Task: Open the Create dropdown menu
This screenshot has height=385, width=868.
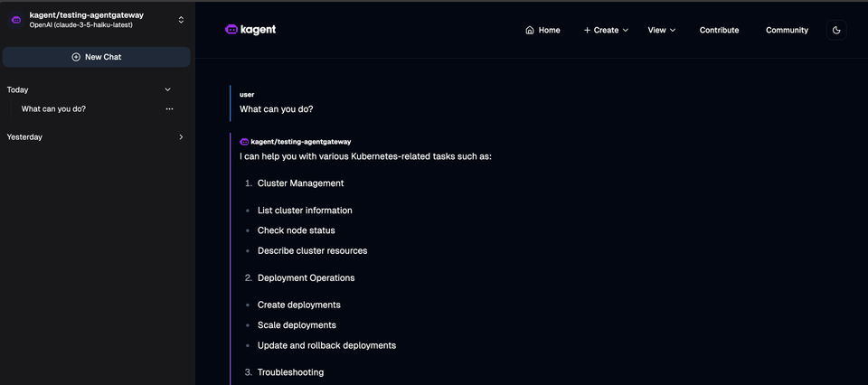Action: click(606, 31)
